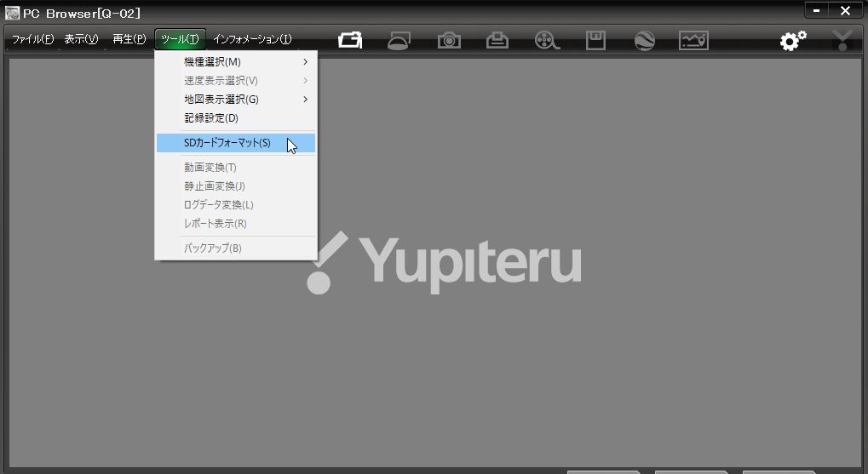Expand the 速度表示選択(V) submenu
Screen dimensions: 868x474
click(x=236, y=81)
